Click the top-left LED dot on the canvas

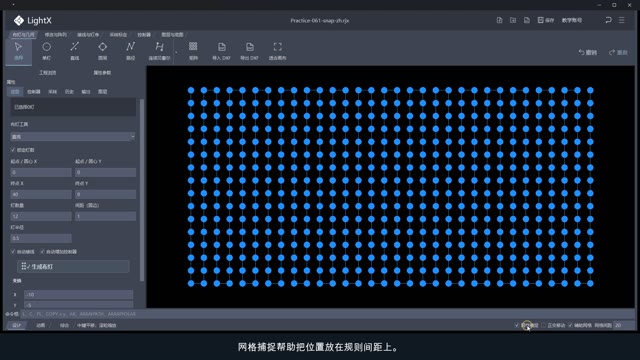pyautogui.click(x=191, y=90)
